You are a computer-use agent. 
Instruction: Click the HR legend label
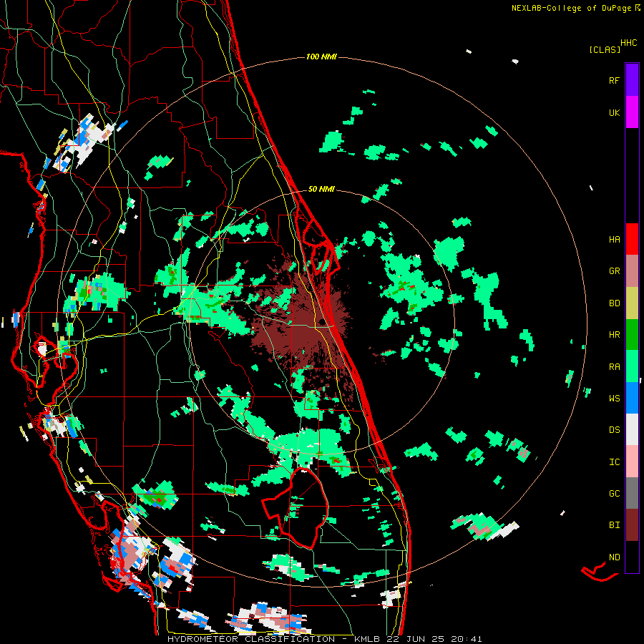point(614,335)
